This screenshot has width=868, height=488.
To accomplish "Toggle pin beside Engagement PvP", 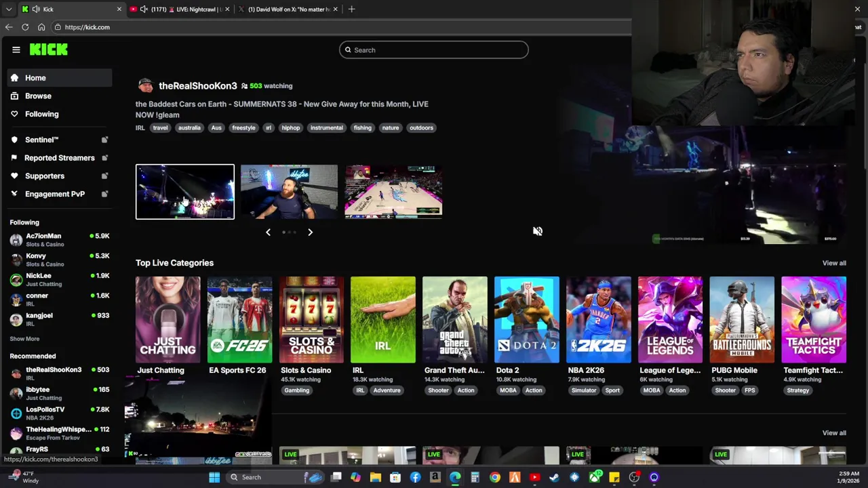I will tap(104, 194).
